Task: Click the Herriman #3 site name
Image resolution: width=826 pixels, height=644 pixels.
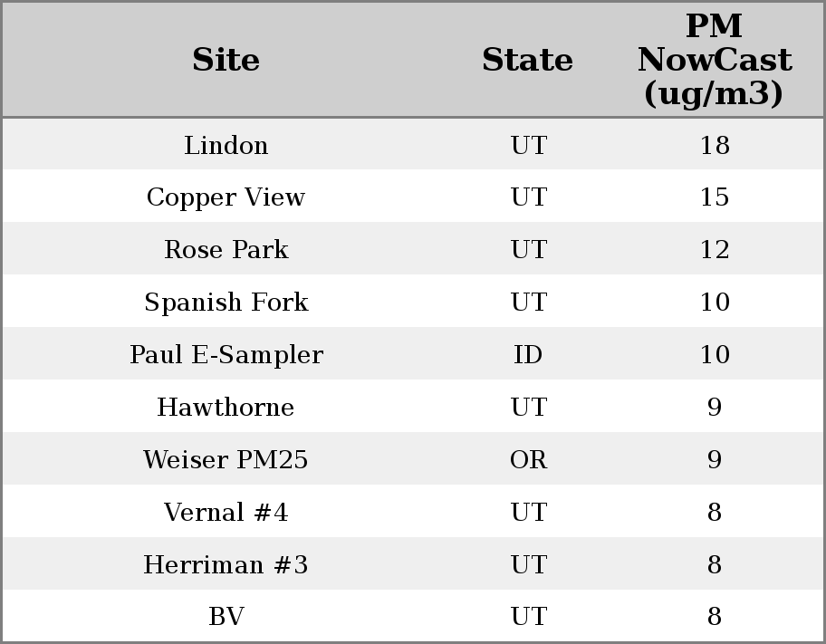Action: point(226,565)
